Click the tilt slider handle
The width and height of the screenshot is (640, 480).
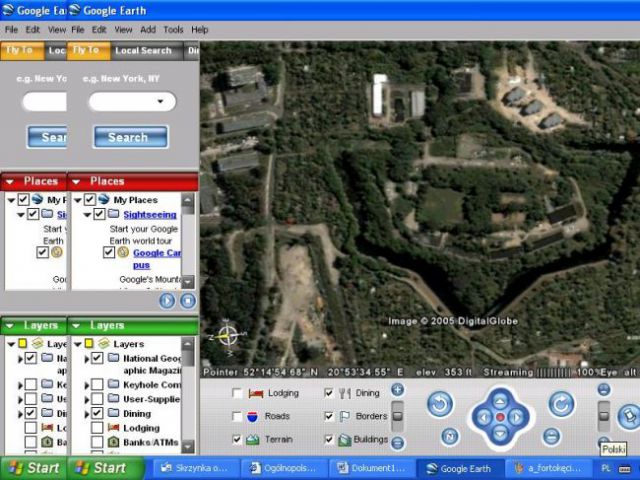pyautogui.click(x=604, y=416)
